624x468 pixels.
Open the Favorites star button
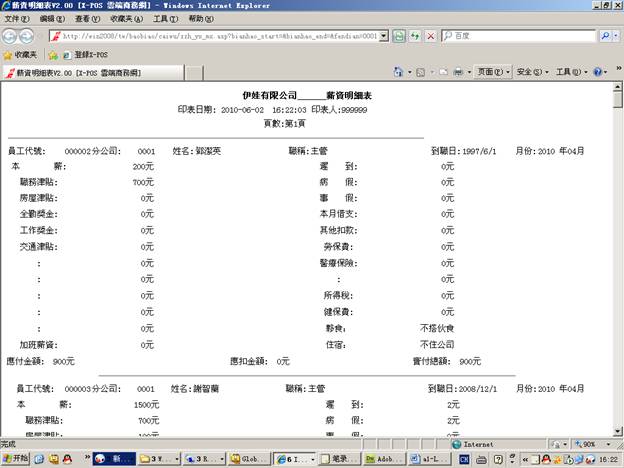(22, 54)
